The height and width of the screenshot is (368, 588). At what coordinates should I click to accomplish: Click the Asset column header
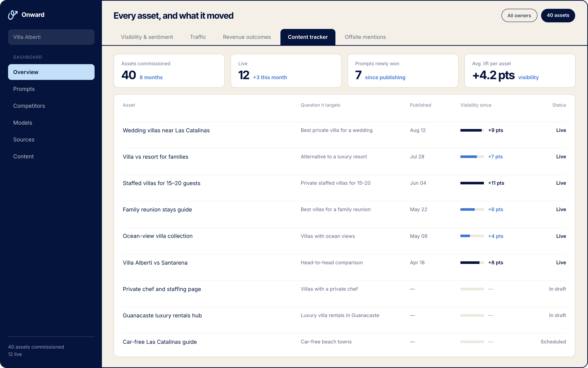click(129, 105)
